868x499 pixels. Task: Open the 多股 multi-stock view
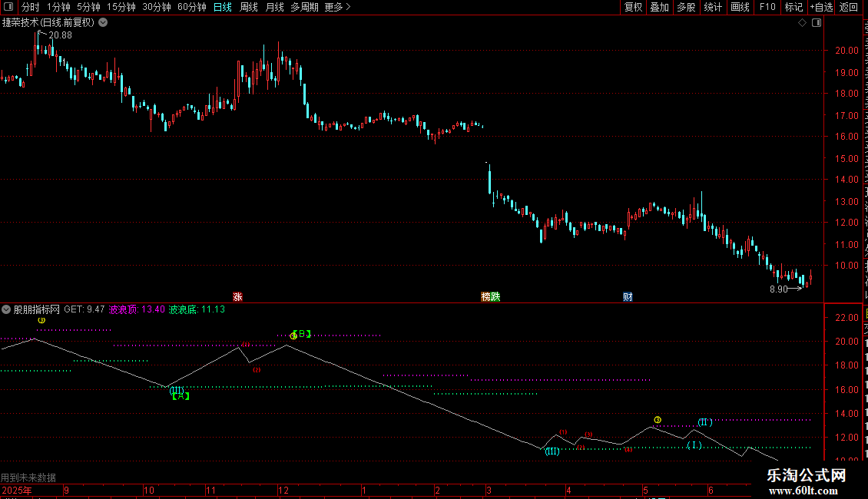click(686, 7)
